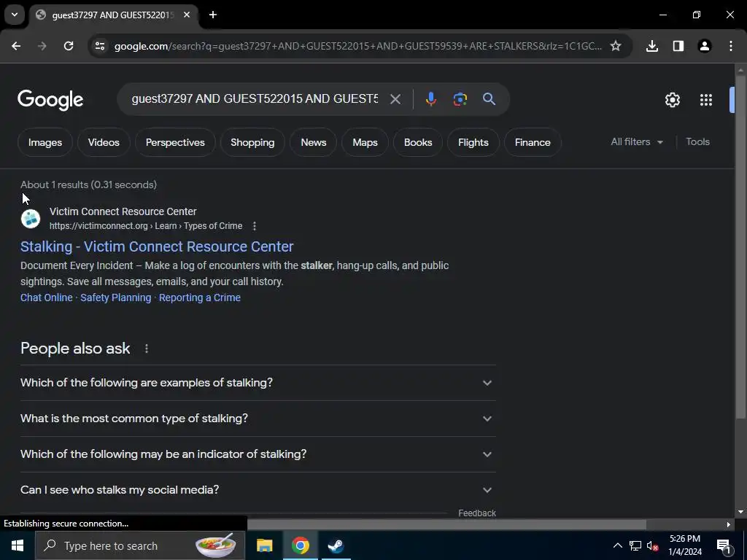
Task: Switch to Books results
Action: click(418, 142)
